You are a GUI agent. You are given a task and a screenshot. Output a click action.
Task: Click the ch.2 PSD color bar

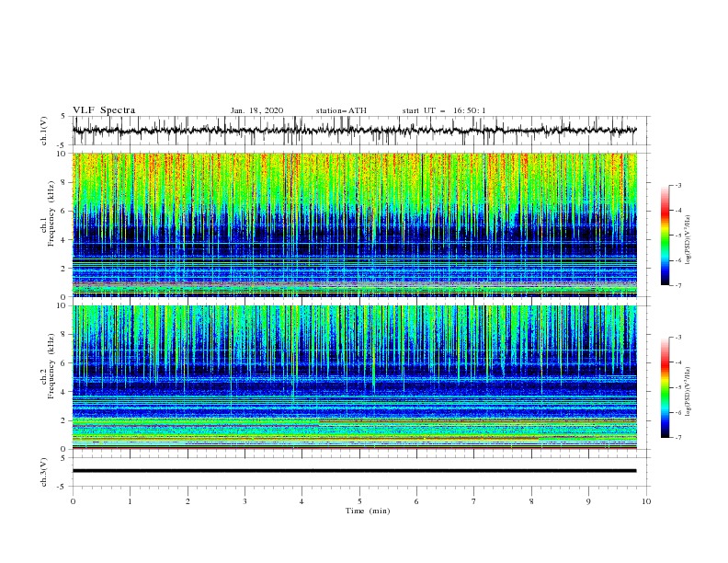665,387
